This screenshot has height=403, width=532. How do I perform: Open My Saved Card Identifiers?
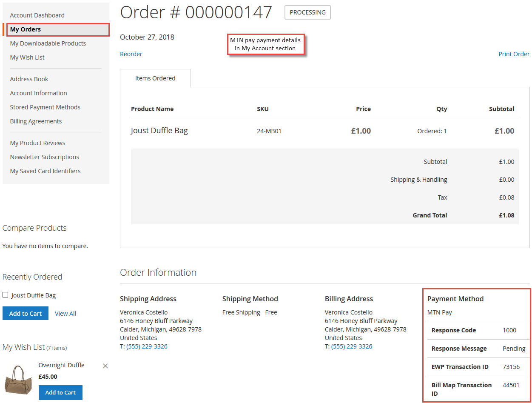(x=45, y=171)
